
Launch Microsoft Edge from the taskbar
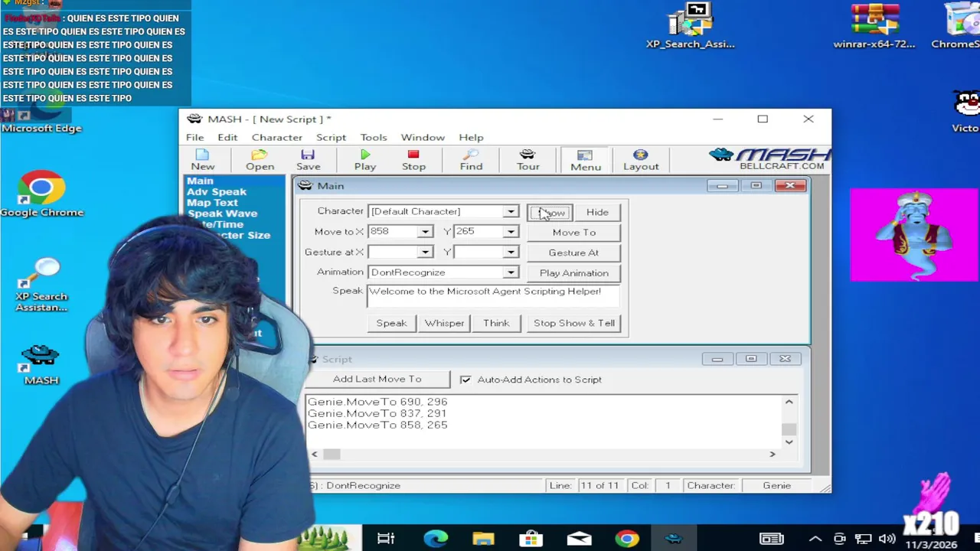click(x=436, y=539)
